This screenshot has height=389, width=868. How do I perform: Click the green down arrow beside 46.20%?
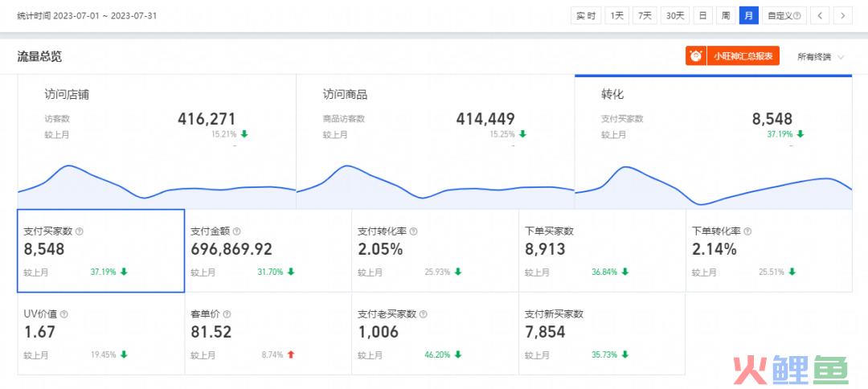[458, 354]
